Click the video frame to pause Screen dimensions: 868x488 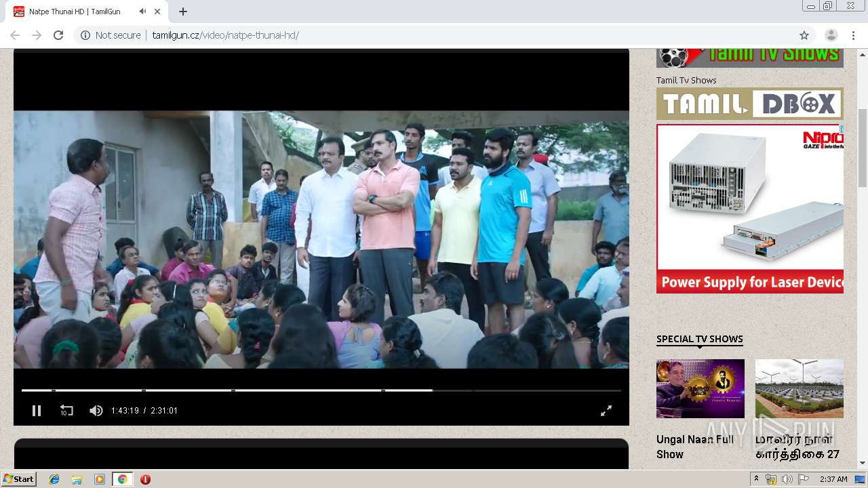pyautogui.click(x=321, y=239)
